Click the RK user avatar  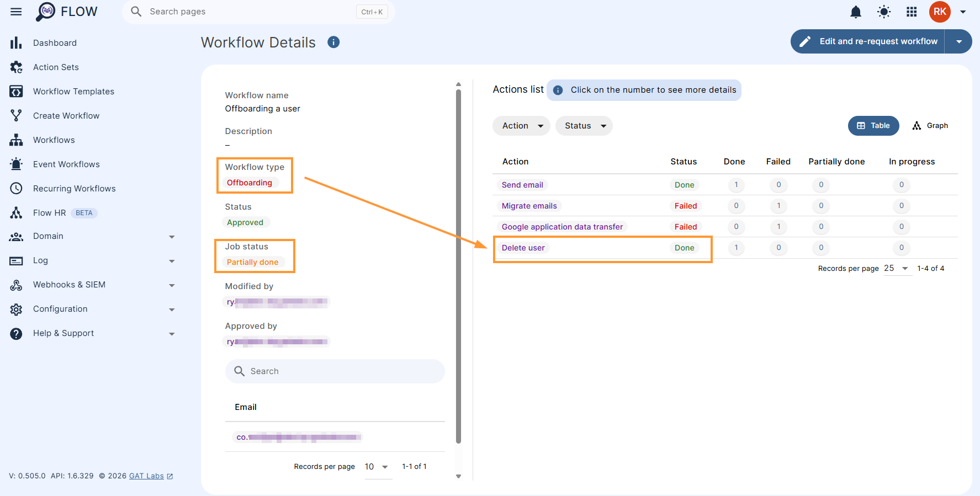click(x=940, y=12)
